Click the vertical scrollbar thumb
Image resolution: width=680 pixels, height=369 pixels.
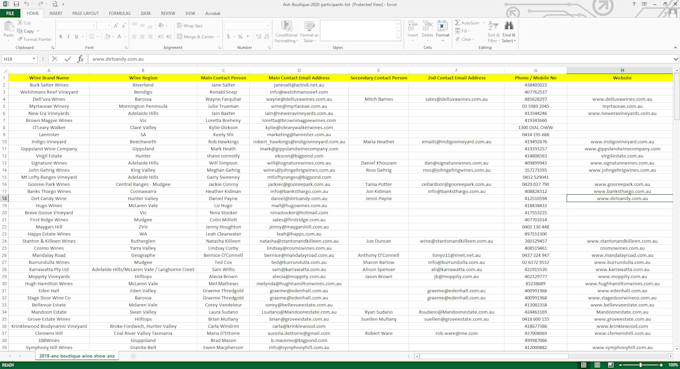[x=677, y=95]
